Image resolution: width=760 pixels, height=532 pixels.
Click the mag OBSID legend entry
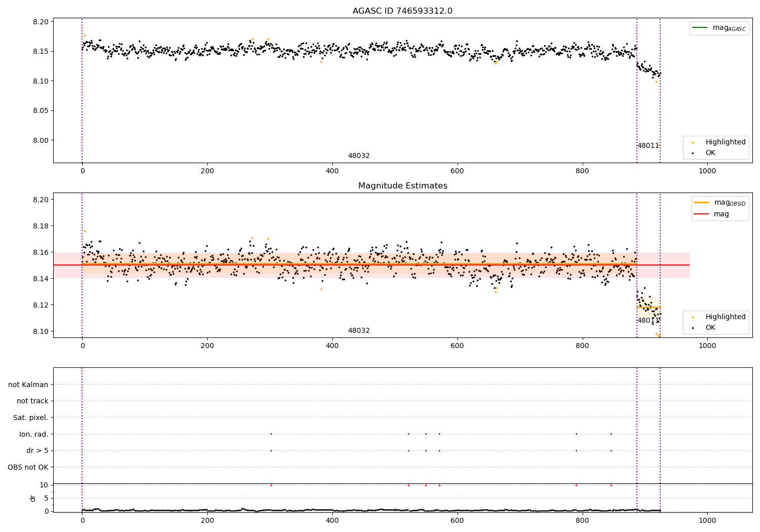[720, 203]
